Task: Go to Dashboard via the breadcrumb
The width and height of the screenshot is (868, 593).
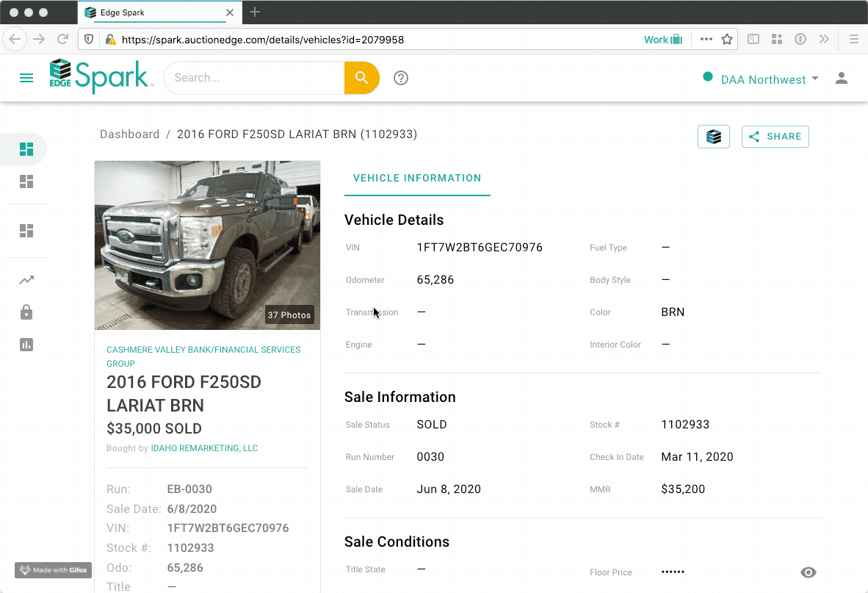Action: coord(129,134)
